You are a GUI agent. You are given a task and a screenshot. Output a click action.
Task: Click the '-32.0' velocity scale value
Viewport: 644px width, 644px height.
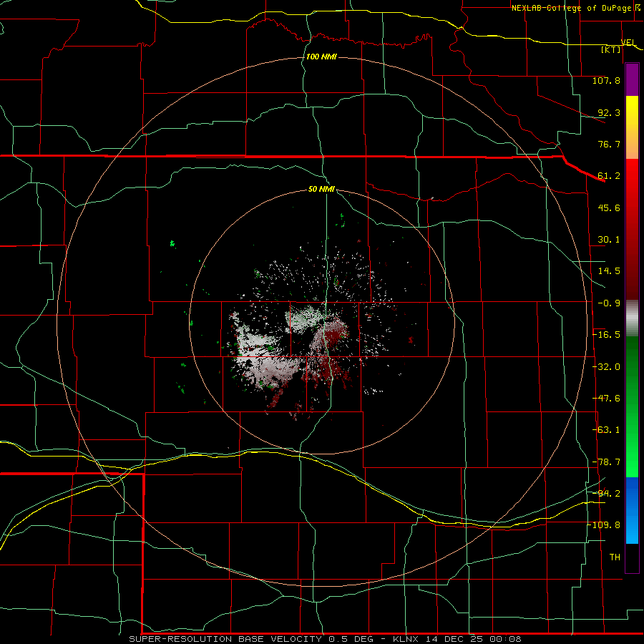tap(606, 367)
